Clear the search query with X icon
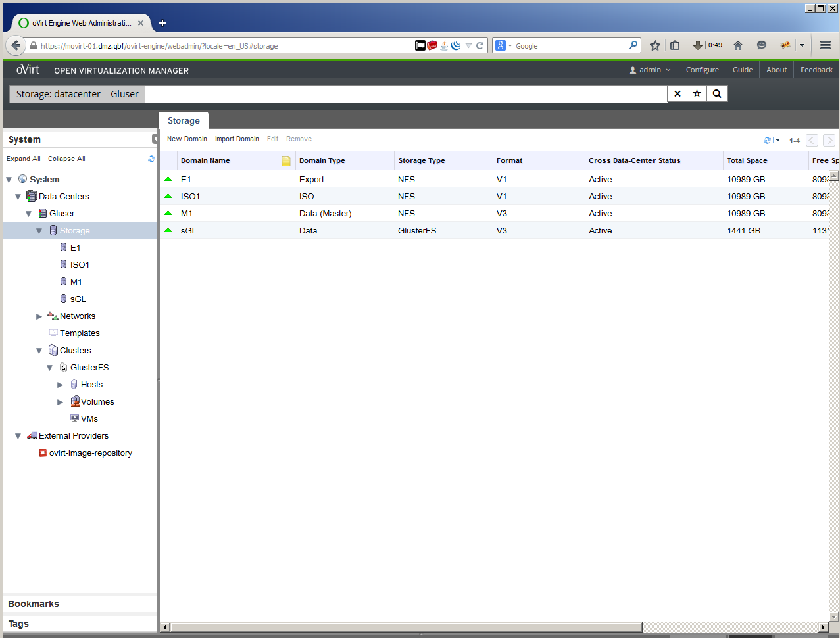Screen dimensions: 840x638 pyautogui.click(x=677, y=94)
